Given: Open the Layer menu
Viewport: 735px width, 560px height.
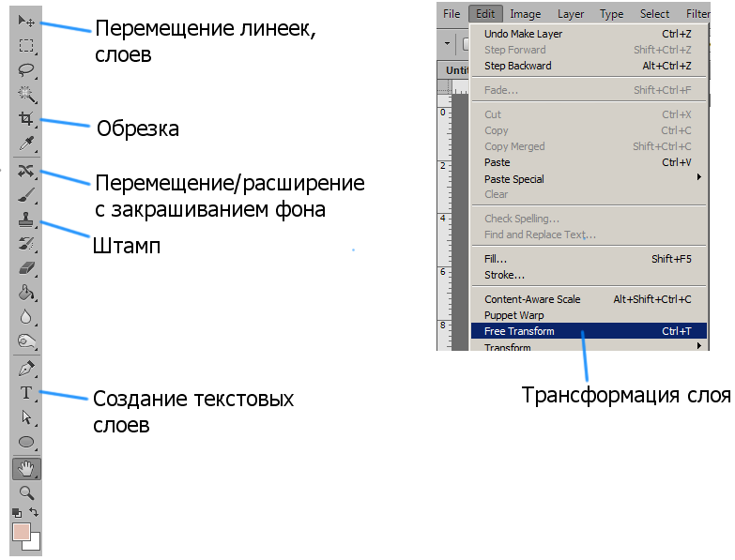Looking at the screenshot, I should 571,14.
